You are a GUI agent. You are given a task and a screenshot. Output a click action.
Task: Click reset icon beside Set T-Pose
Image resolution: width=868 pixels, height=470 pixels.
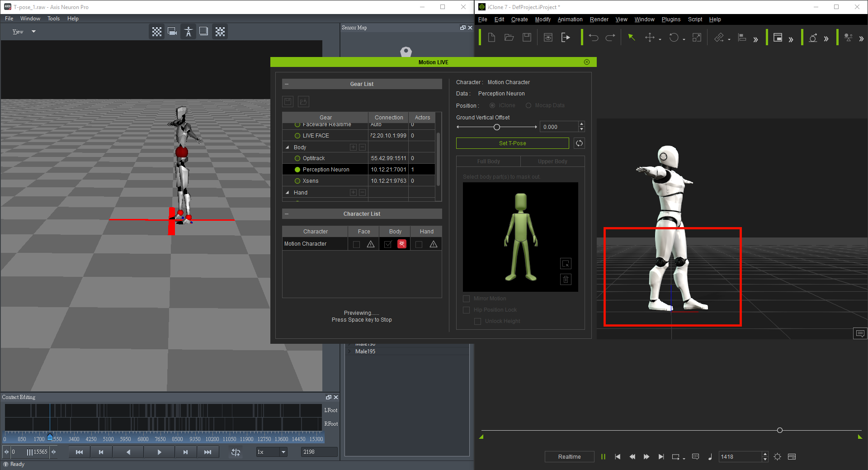(x=579, y=143)
